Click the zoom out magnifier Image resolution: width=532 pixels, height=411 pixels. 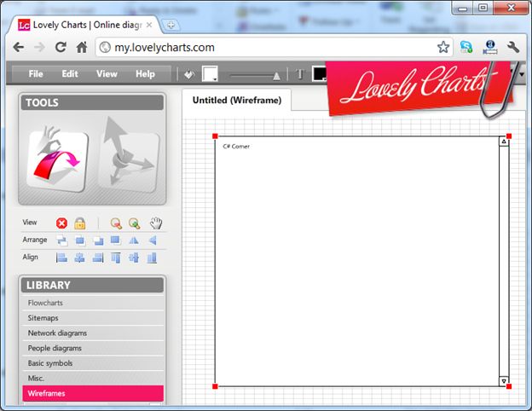click(116, 223)
